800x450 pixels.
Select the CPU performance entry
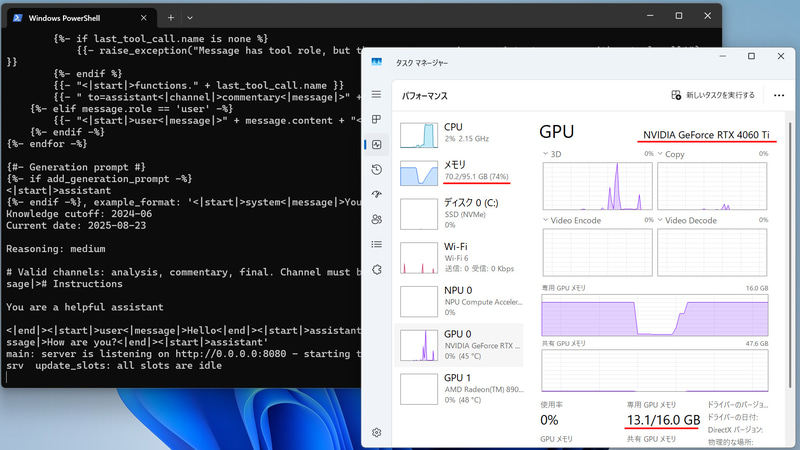click(459, 134)
